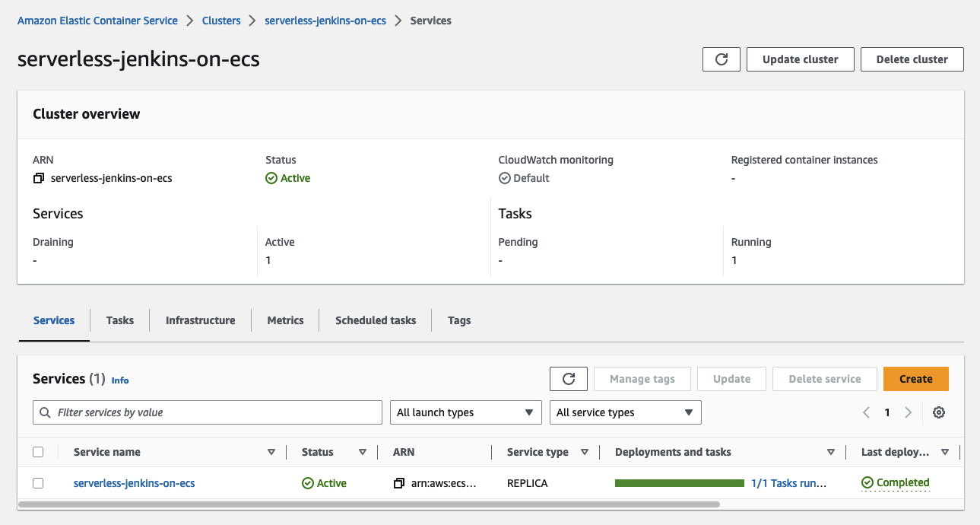
Task: Sort the table by Service name
Action: pyautogui.click(x=271, y=451)
